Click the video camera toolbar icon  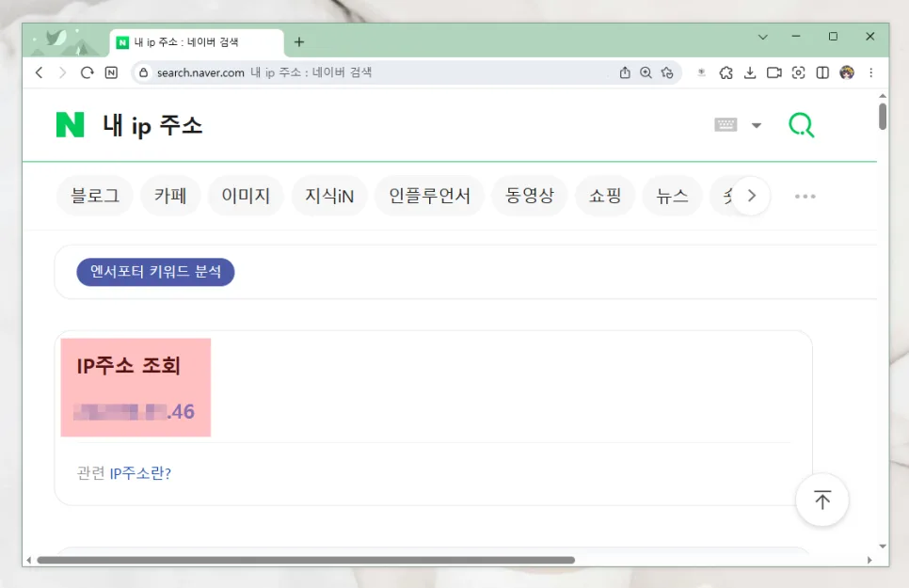[773, 72]
